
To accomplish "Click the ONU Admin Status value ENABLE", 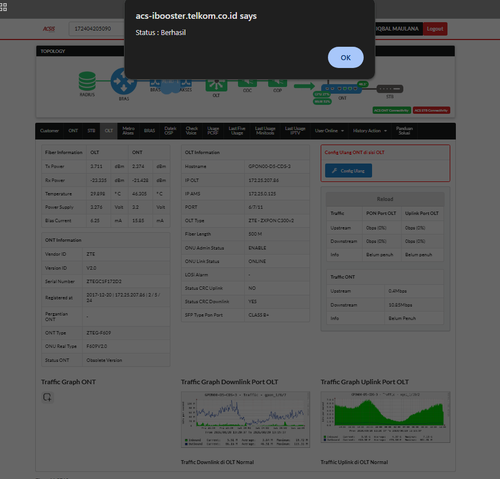I will 257,248.
